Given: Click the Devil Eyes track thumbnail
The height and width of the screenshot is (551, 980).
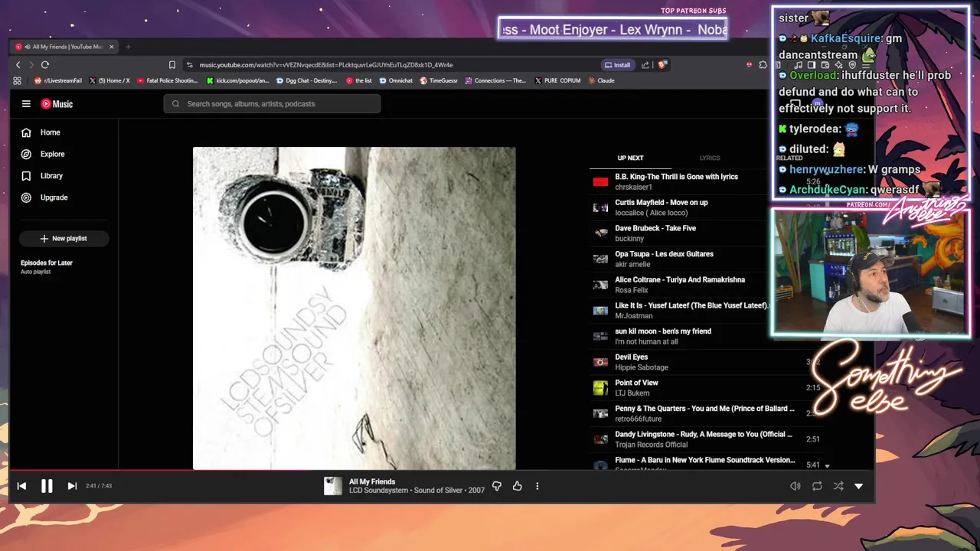Looking at the screenshot, I should (600, 362).
